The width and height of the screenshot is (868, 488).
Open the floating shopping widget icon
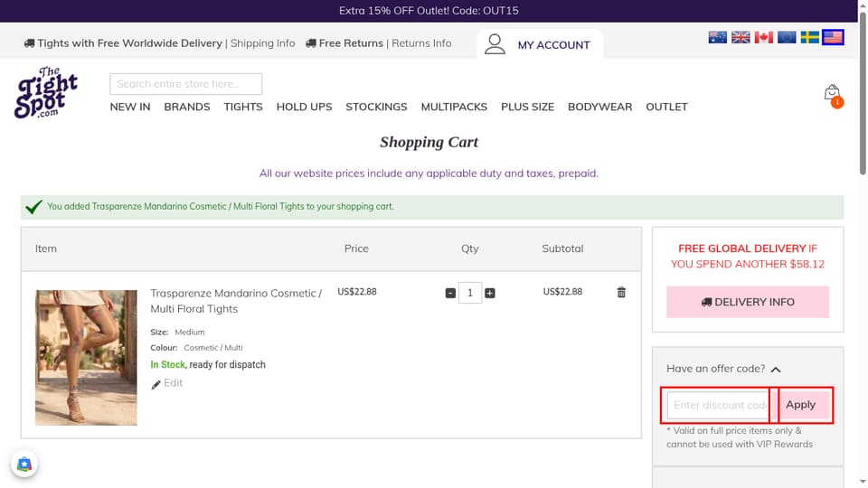coord(24,464)
